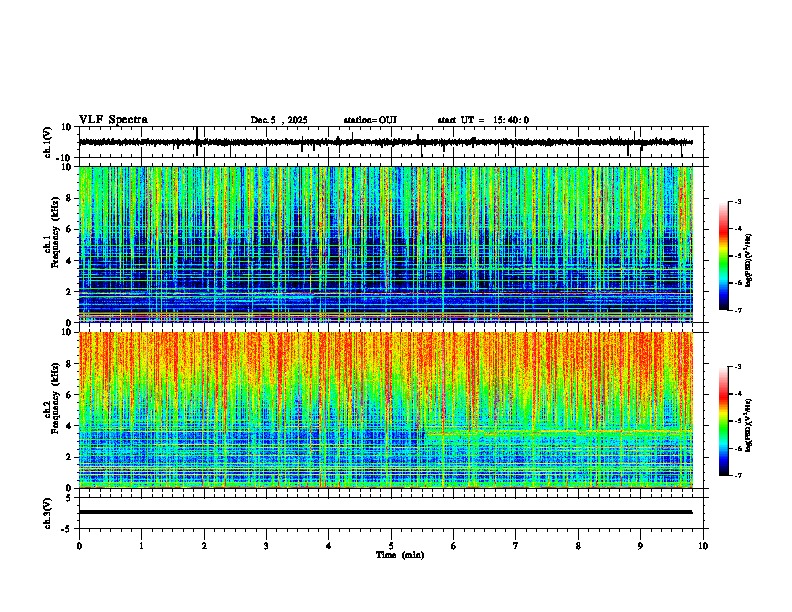Image resolution: width=792 pixels, height=612 pixels.
Task: Click the 'station=OUI' label
Action: coord(370,120)
